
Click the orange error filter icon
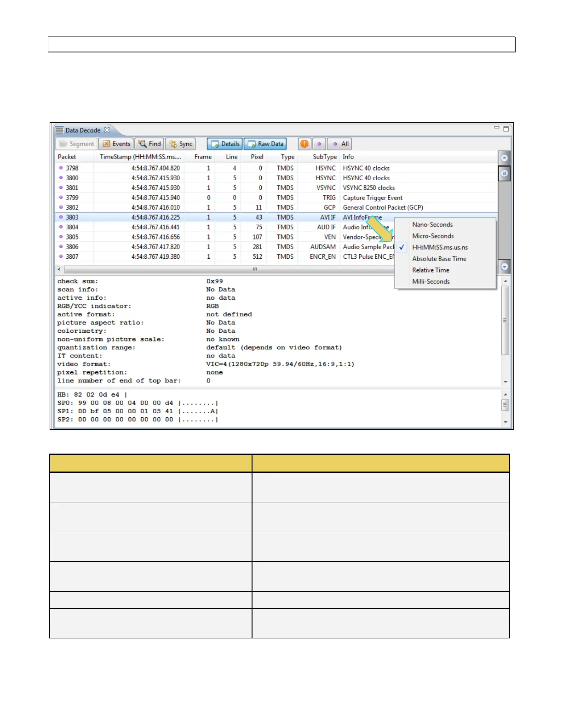(304, 144)
